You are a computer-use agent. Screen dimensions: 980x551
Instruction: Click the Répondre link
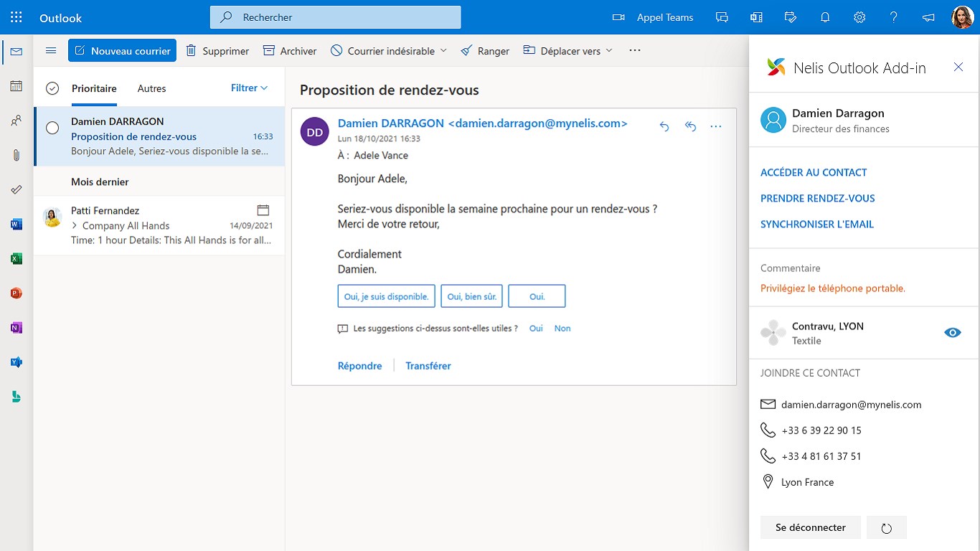360,366
